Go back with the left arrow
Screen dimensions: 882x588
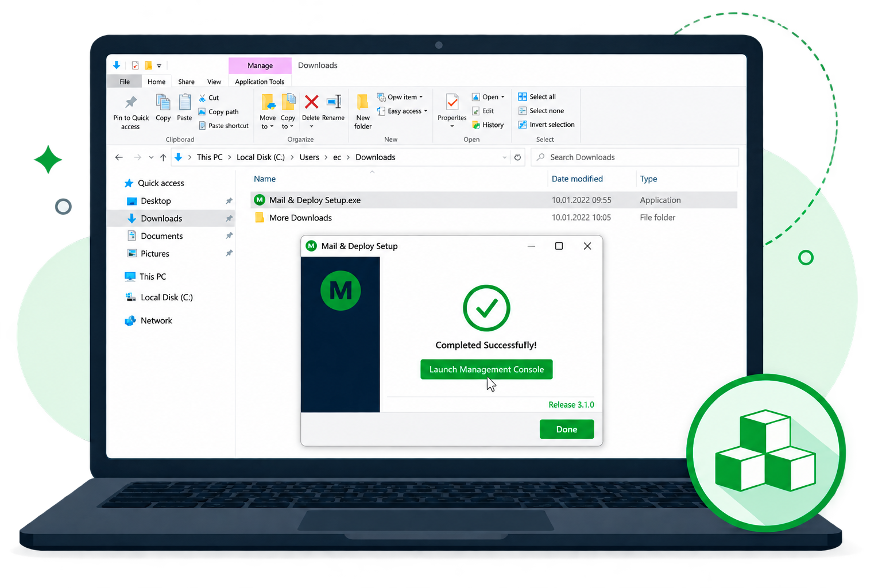coord(119,157)
